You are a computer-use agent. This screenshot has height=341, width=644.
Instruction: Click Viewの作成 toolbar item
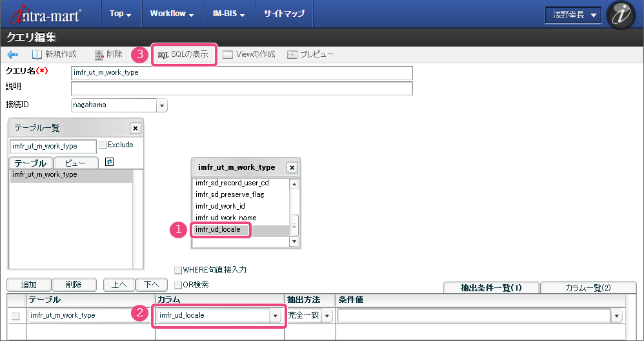point(249,54)
